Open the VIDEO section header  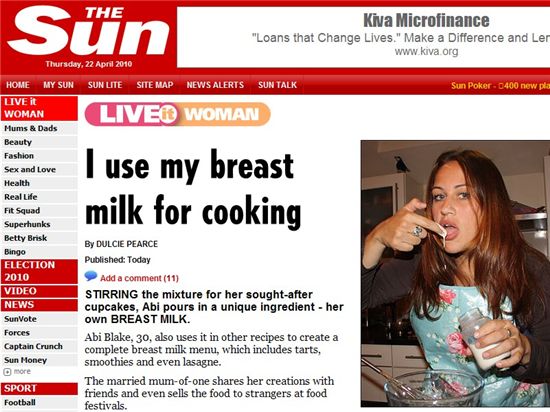click(x=39, y=291)
